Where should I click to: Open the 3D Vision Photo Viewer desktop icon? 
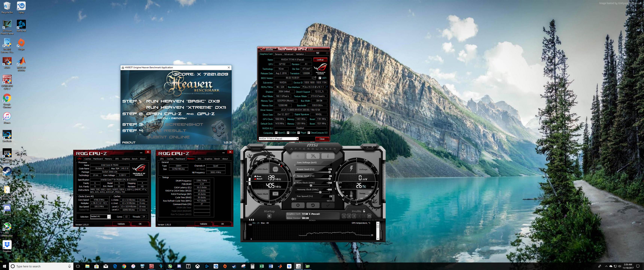click(7, 27)
